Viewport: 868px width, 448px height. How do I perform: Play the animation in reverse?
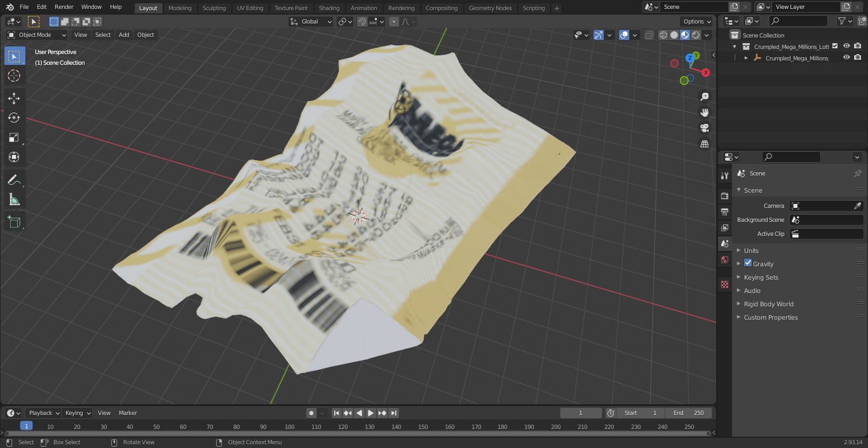[x=360, y=413]
